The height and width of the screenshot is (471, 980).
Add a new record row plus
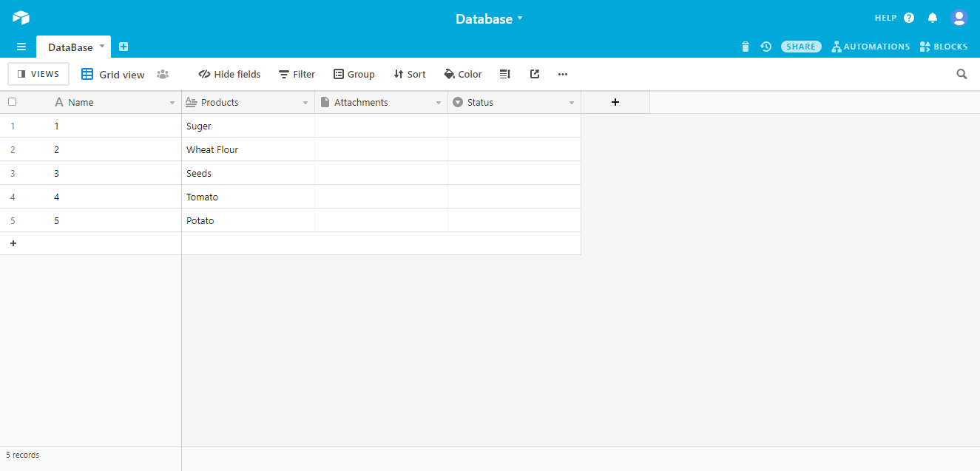(x=13, y=243)
